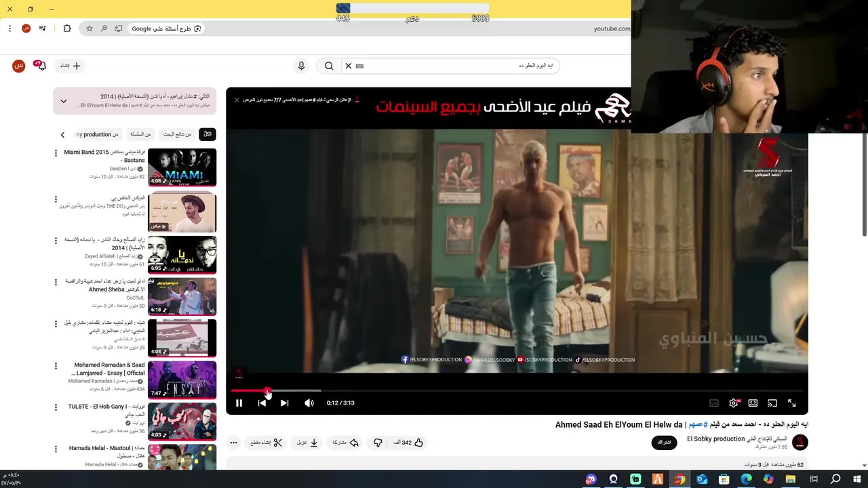This screenshot has width=868, height=488.
Task: Skip to next video in player
Action: (284, 403)
